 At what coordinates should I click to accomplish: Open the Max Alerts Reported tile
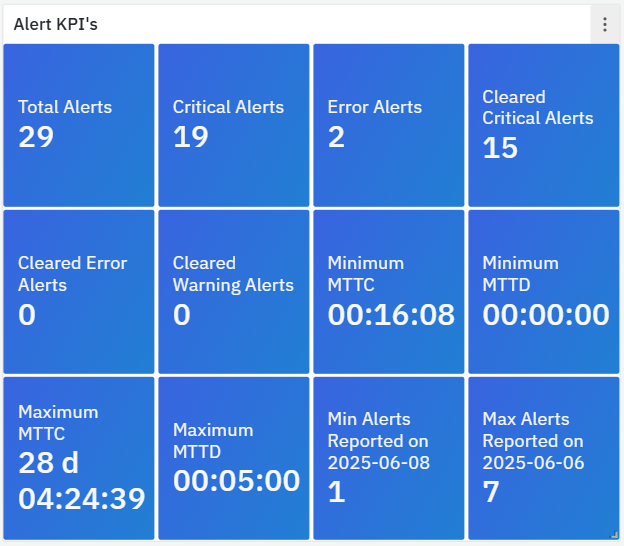point(543,458)
